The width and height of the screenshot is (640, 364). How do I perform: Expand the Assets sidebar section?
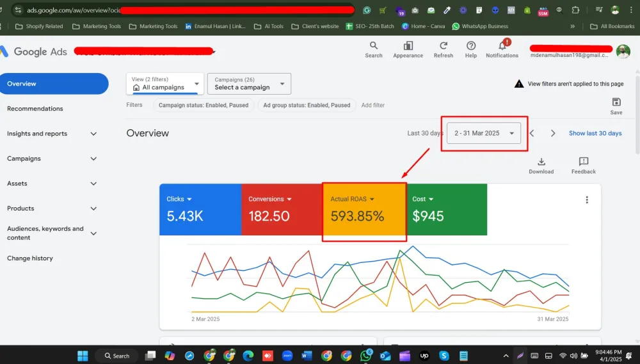click(x=93, y=184)
